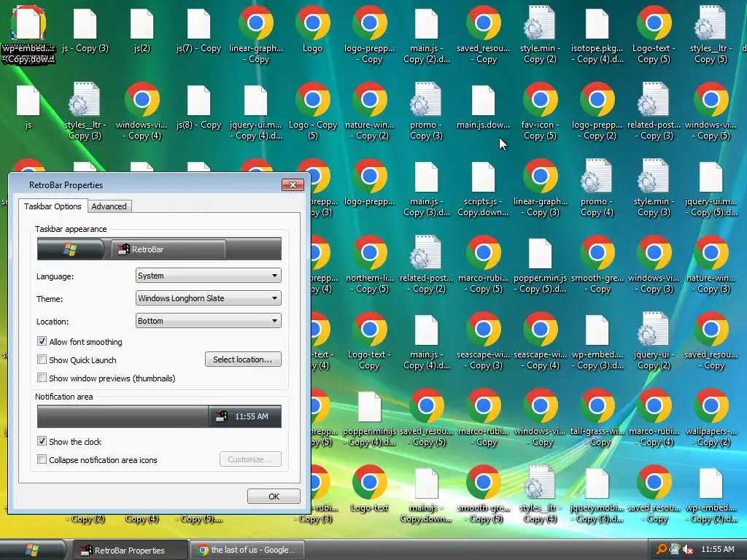
Task: Select smooth-gre... - Copy (5) desktop icon
Action: tap(483, 495)
